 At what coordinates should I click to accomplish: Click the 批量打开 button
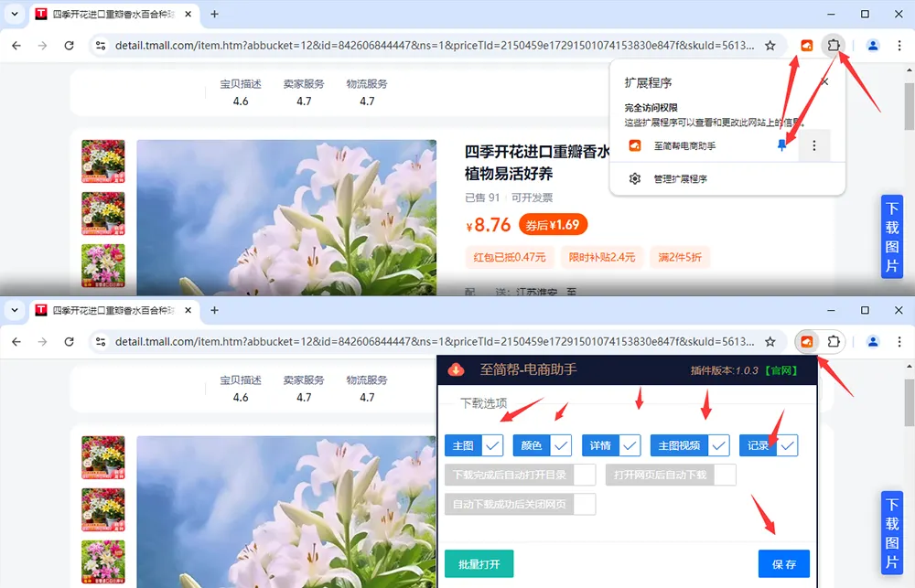coord(479,564)
